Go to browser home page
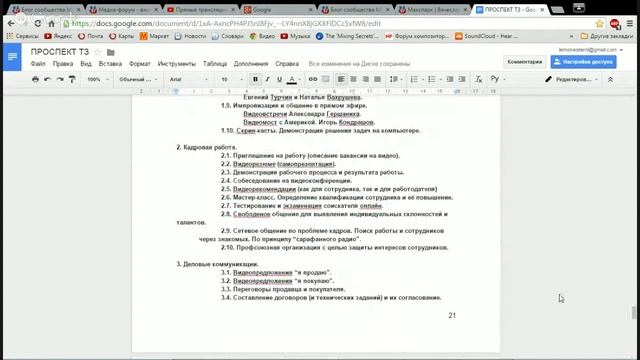640x360 pixels. [x=51, y=24]
